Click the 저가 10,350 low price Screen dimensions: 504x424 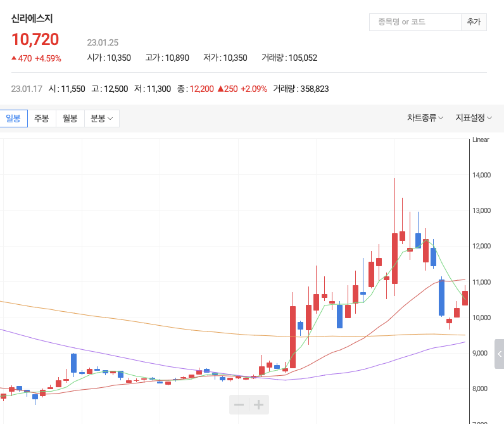point(225,58)
